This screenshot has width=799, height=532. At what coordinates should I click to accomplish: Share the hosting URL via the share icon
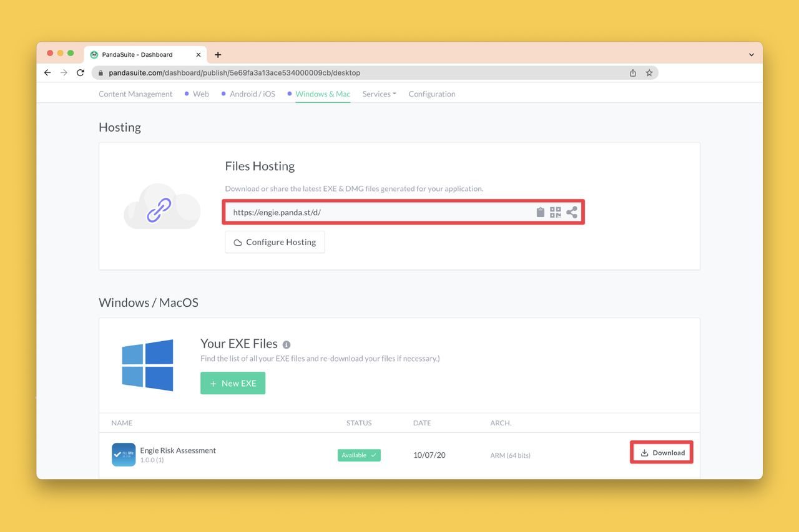pos(571,212)
